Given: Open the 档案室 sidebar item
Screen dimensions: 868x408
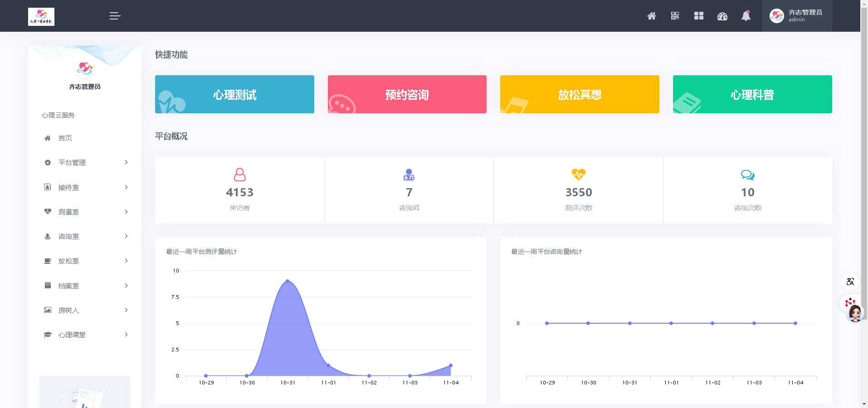Looking at the screenshot, I should [x=68, y=286].
